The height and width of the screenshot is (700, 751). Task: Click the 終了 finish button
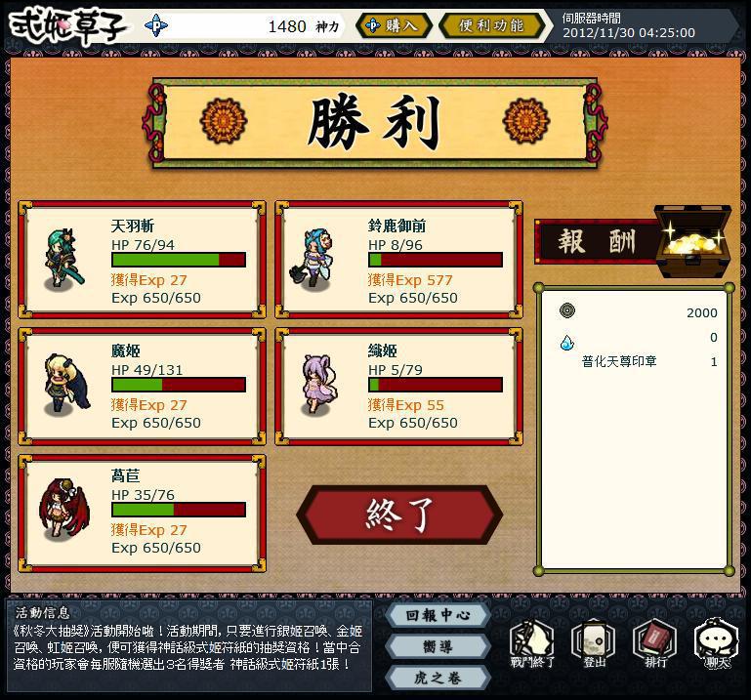click(x=399, y=515)
